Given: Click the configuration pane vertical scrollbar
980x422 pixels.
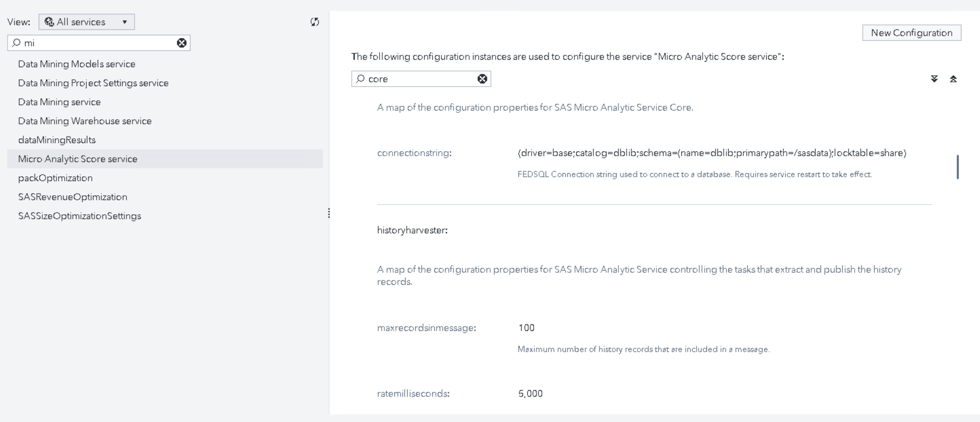Looking at the screenshot, I should [x=957, y=167].
